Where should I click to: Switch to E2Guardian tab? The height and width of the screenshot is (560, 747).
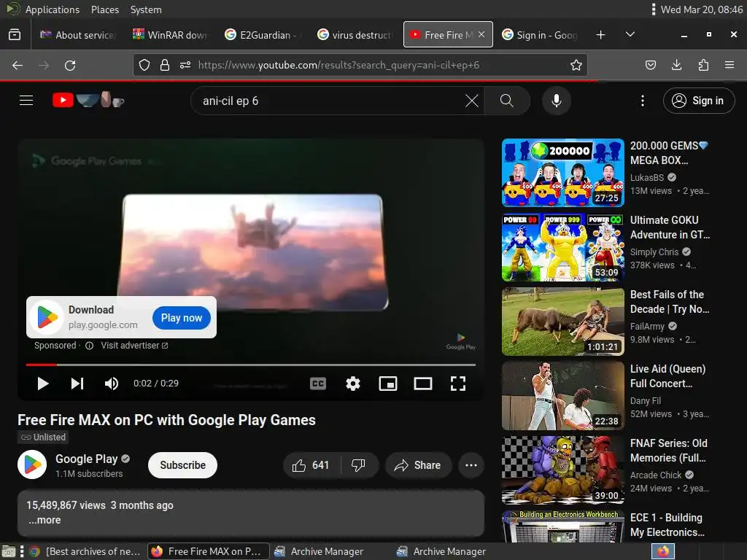coord(262,35)
